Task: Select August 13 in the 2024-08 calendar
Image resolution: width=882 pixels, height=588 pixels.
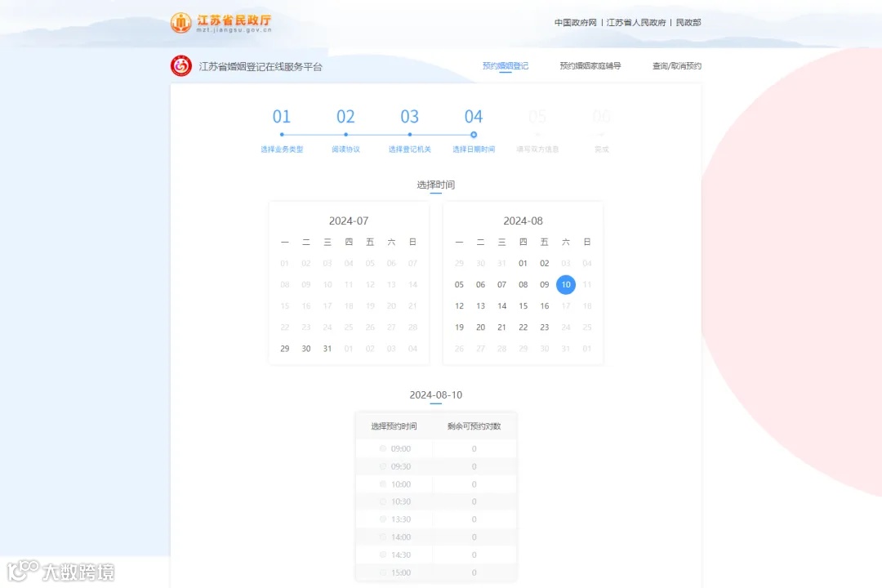Action: pos(480,306)
